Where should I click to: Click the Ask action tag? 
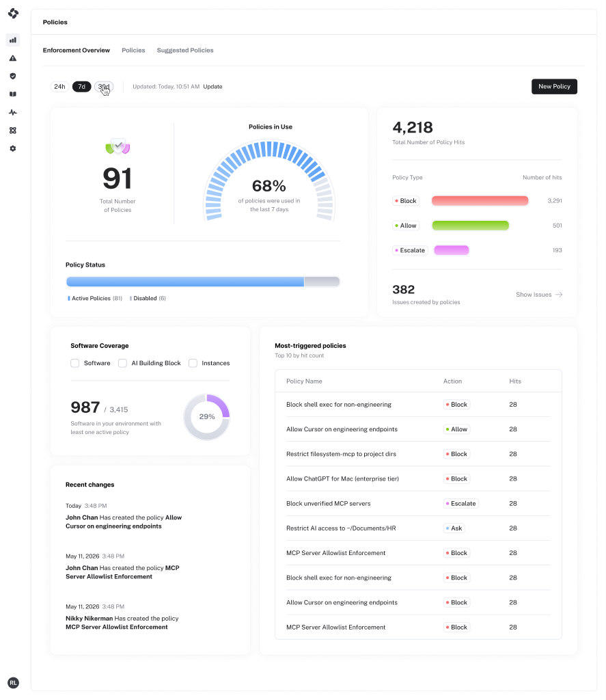454,528
